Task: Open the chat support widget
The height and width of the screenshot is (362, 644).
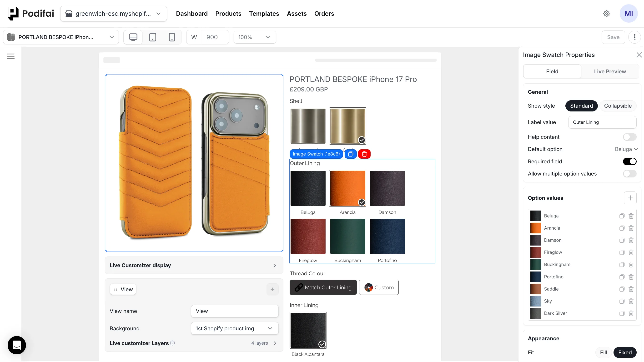Action: [17, 345]
